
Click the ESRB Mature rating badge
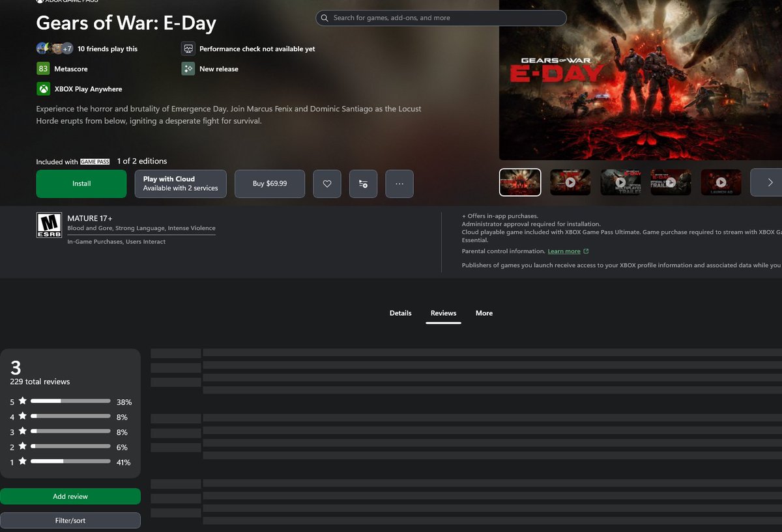(x=49, y=226)
